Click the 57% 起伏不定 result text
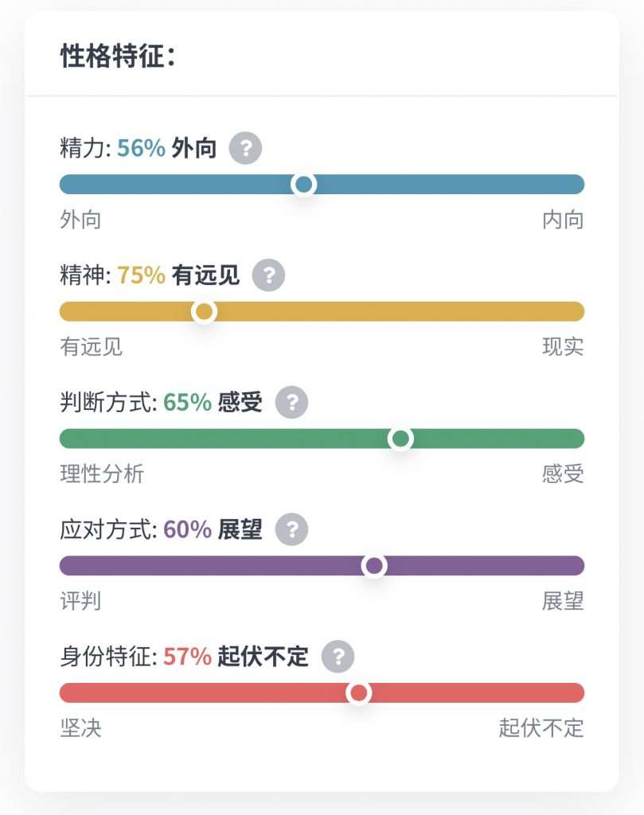 [x=236, y=657]
